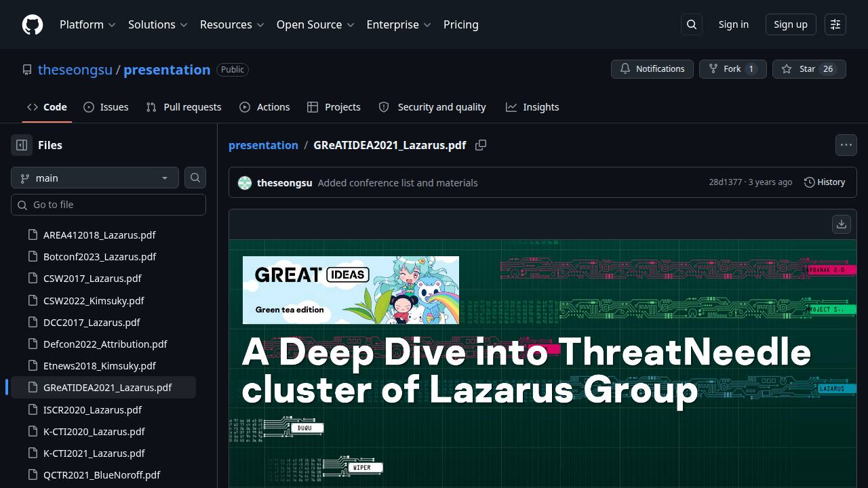Image resolution: width=868 pixels, height=488 pixels.
Task: Download the raw PDF file icon
Action: [842, 224]
